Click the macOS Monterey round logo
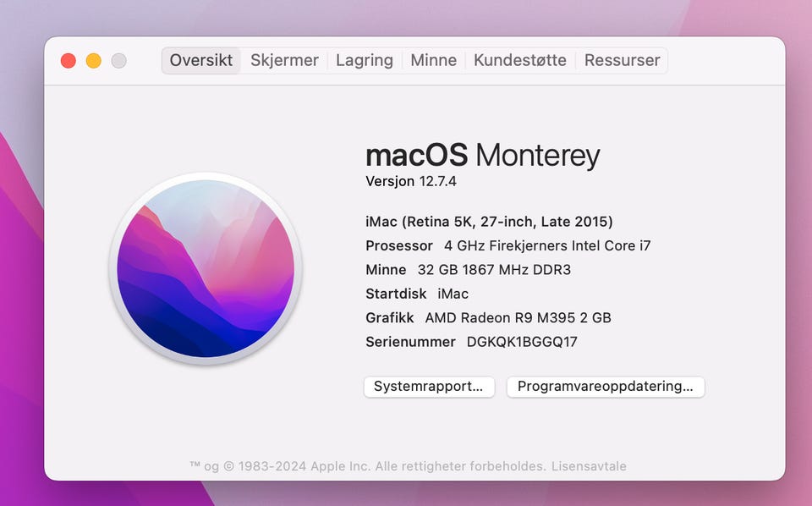The image size is (812, 506). (x=206, y=268)
